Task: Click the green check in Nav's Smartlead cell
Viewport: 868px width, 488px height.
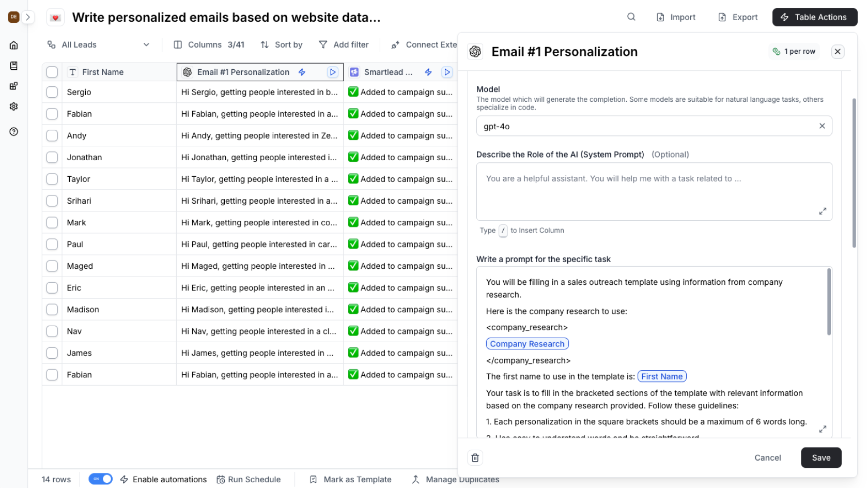Action: (x=353, y=331)
